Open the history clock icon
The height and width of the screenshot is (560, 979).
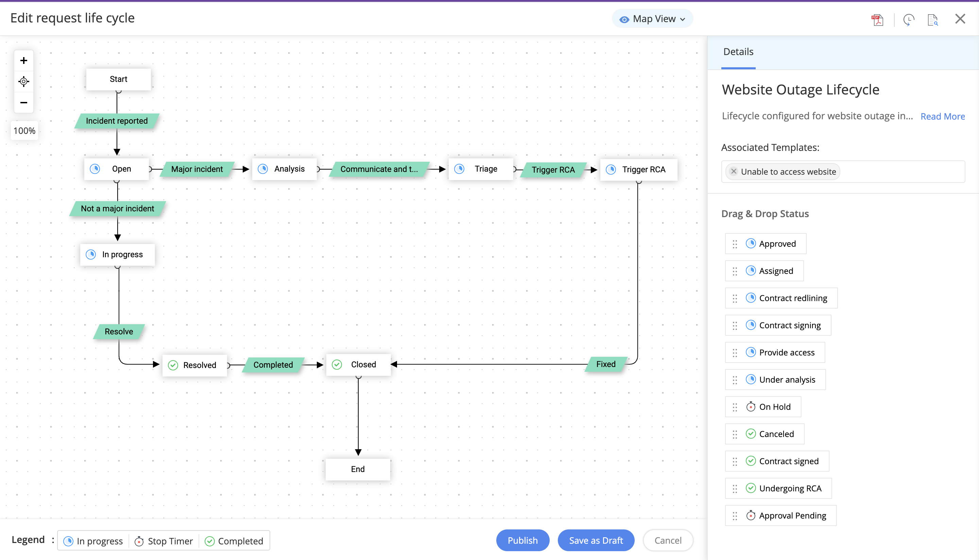coord(909,20)
